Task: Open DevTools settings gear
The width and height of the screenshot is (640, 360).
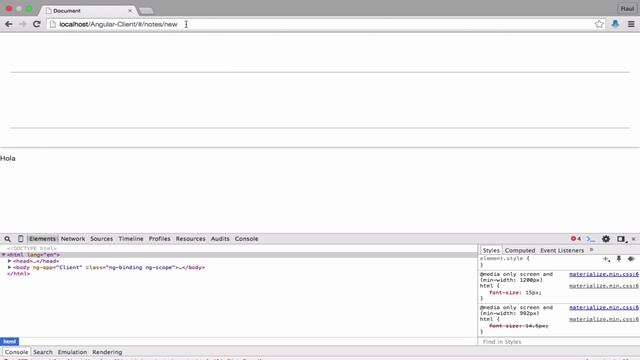Action: click(x=606, y=239)
